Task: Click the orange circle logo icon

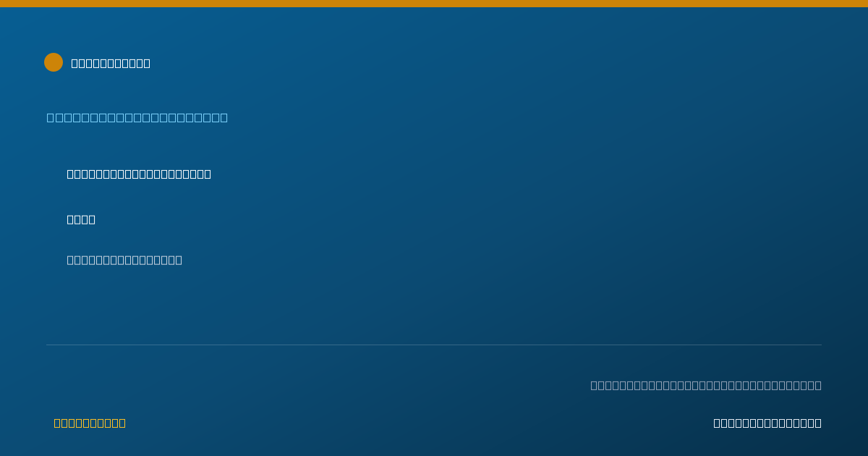Action: (54, 62)
